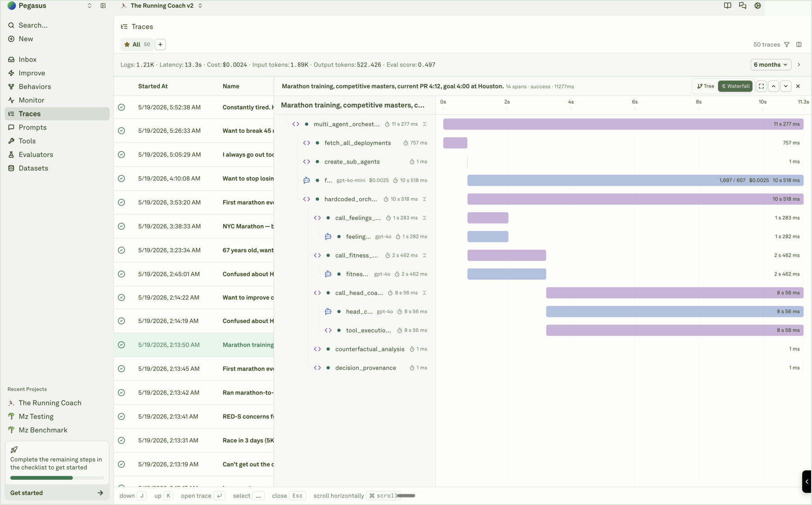The width and height of the screenshot is (812, 505).
Task: Click the bot icon of feeling gpt-4o span
Action: 328,237
